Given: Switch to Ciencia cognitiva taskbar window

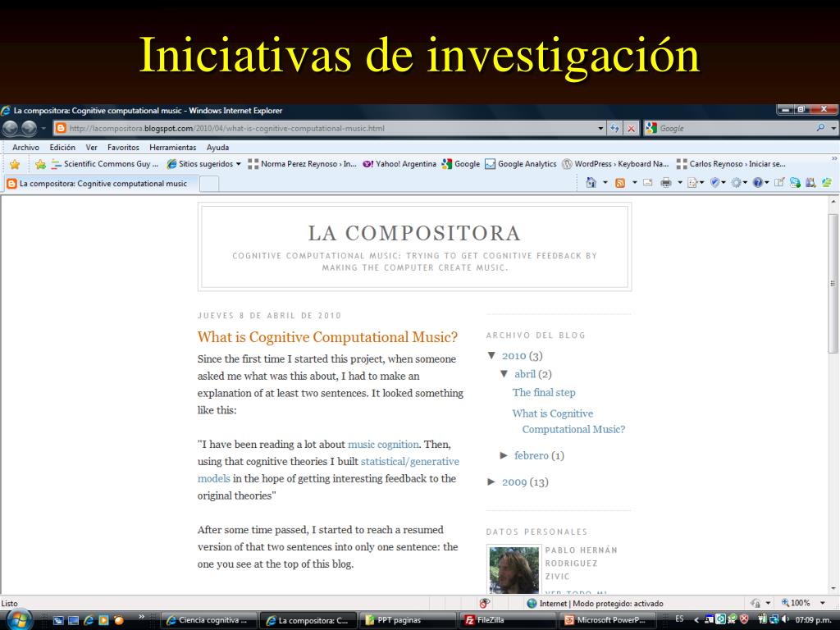Looking at the screenshot, I should 209,620.
